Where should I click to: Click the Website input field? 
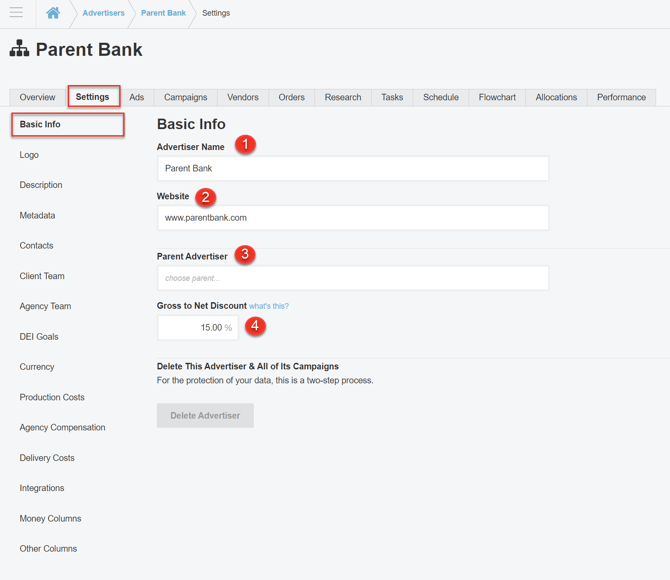coord(353,218)
